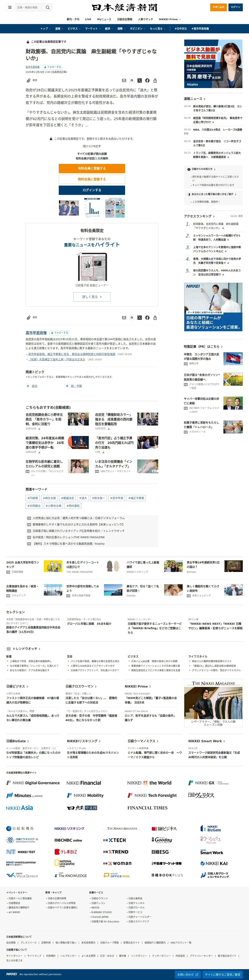249x980 pixels.
Task: Share to Facebook icon after the article body
Action: [147, 317]
